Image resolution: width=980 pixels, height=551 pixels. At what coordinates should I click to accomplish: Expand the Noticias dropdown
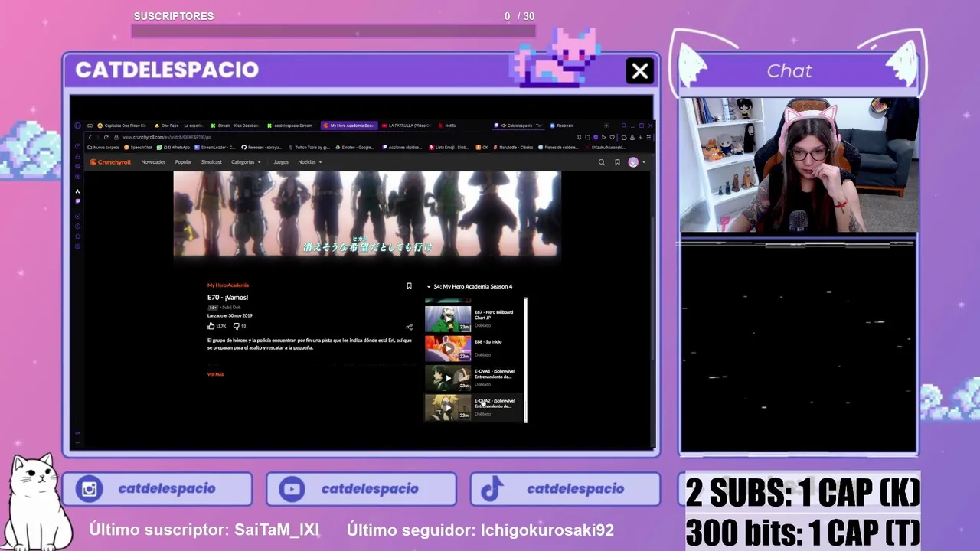(309, 162)
